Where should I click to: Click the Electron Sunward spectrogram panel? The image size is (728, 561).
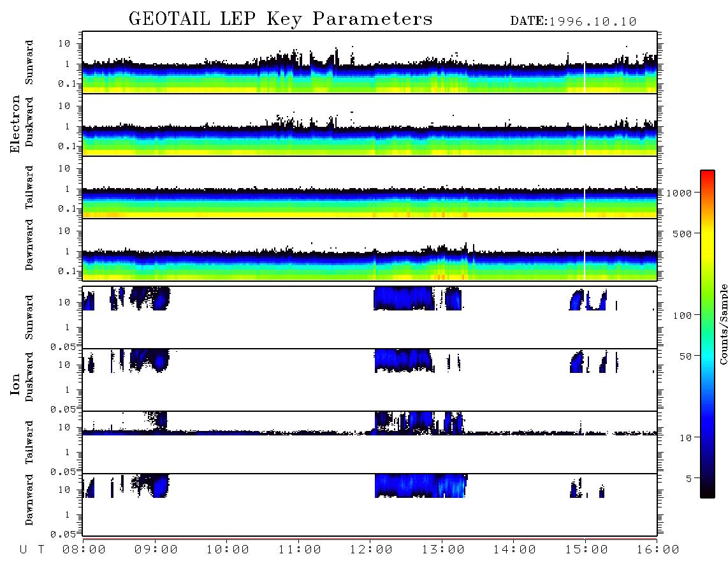[x=370, y=62]
